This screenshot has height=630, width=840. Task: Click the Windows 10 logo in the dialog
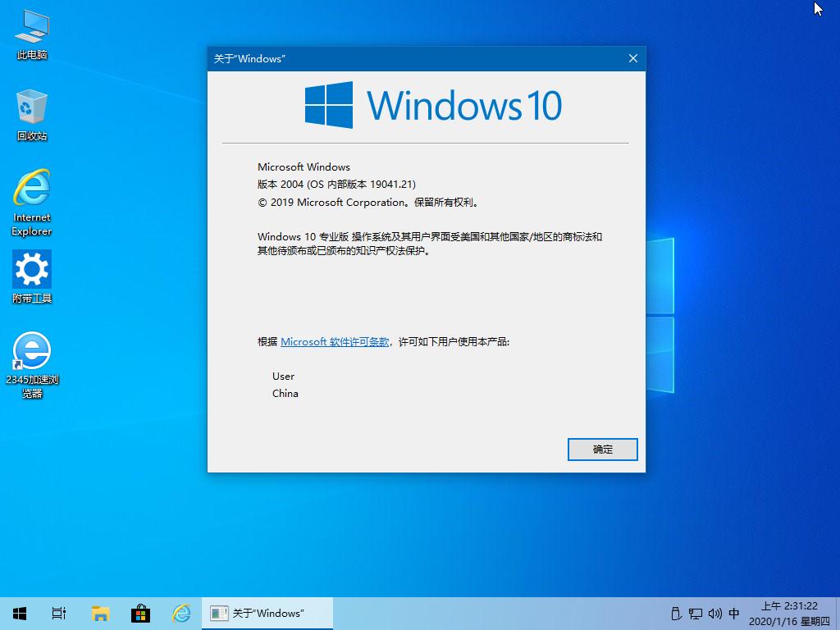tap(433, 105)
